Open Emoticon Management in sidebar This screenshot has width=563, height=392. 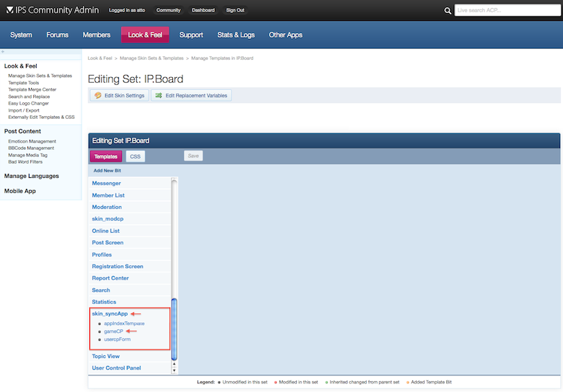click(32, 141)
